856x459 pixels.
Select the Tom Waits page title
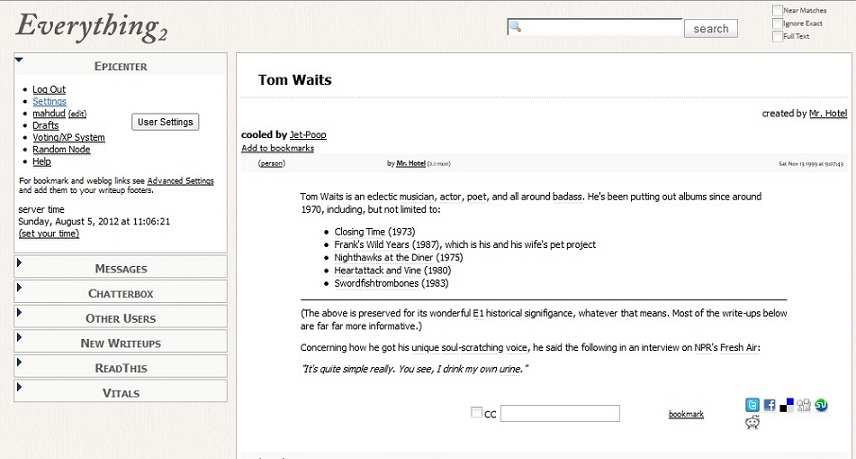(295, 80)
